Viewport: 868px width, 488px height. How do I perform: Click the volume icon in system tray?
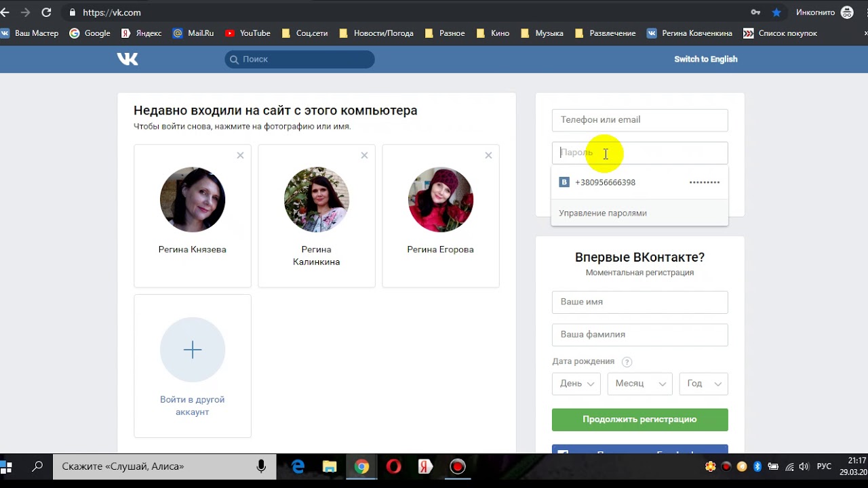[804, 466]
